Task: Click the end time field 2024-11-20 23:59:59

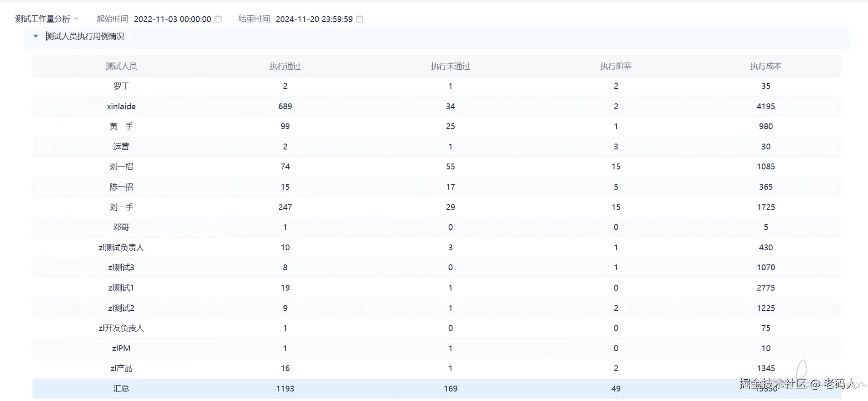Action: [x=314, y=19]
